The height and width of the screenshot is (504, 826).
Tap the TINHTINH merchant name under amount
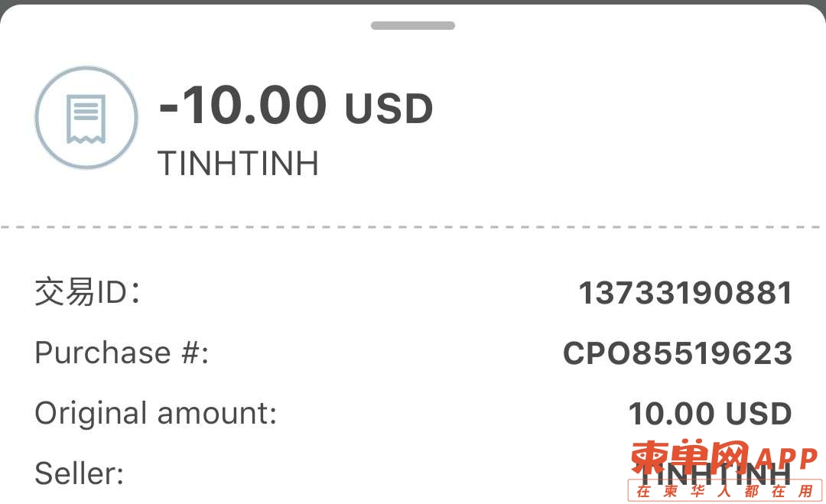tap(238, 163)
